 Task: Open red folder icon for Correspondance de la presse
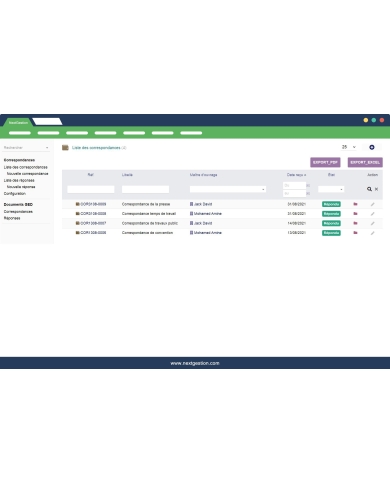click(355, 204)
